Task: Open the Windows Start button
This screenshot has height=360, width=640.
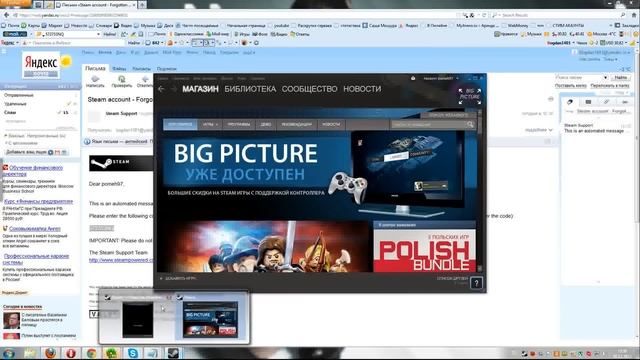Action: click(x=9, y=353)
